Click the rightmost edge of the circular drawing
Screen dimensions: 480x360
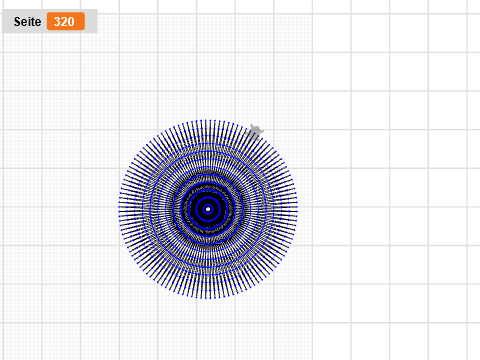[297, 207]
